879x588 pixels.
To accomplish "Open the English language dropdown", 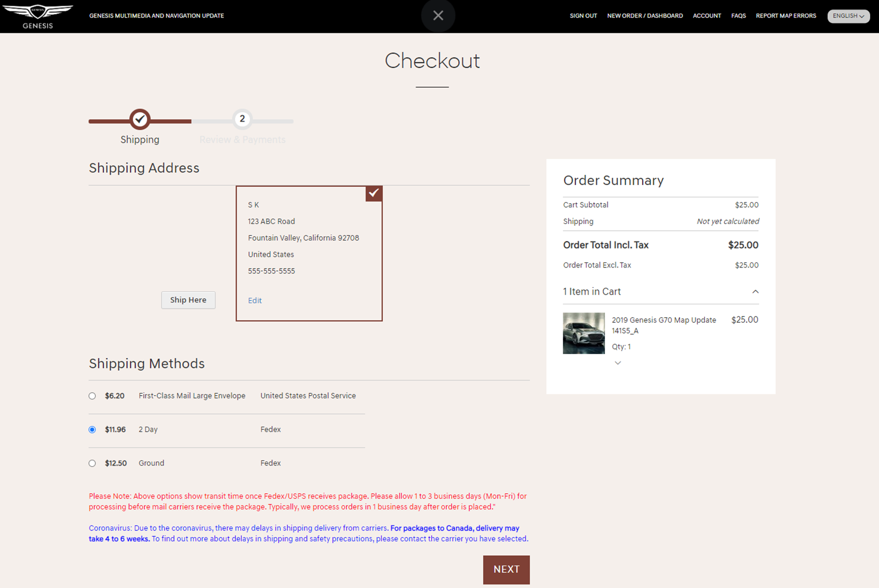I will tap(849, 16).
